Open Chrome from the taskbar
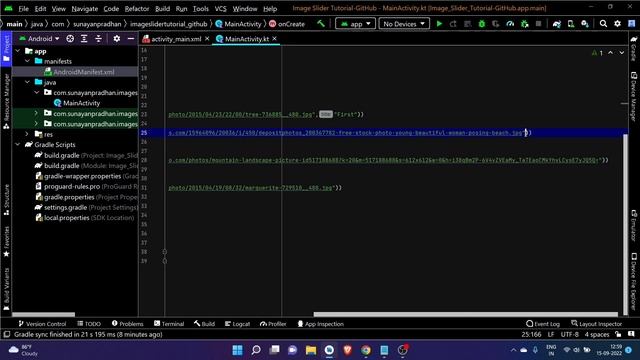 tap(366, 350)
